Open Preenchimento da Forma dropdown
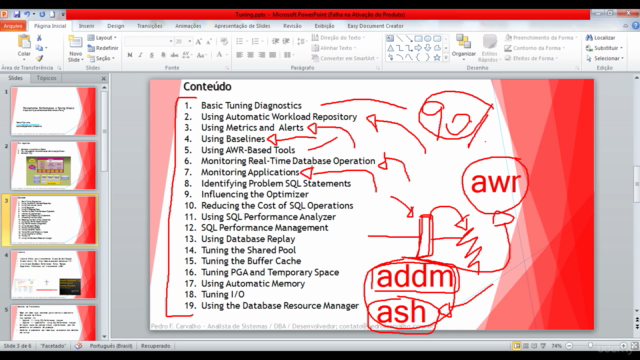Viewport: 640px width, 360px height. [541, 38]
